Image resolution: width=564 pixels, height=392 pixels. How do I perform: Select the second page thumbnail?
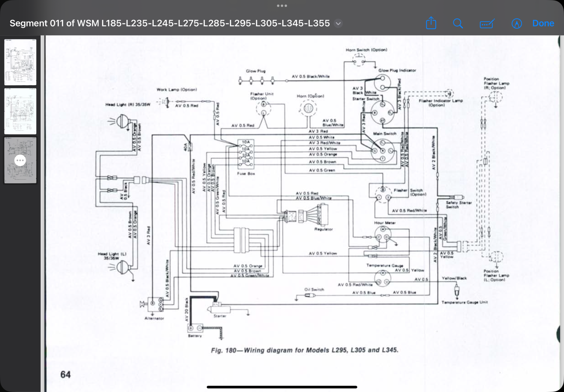20,111
